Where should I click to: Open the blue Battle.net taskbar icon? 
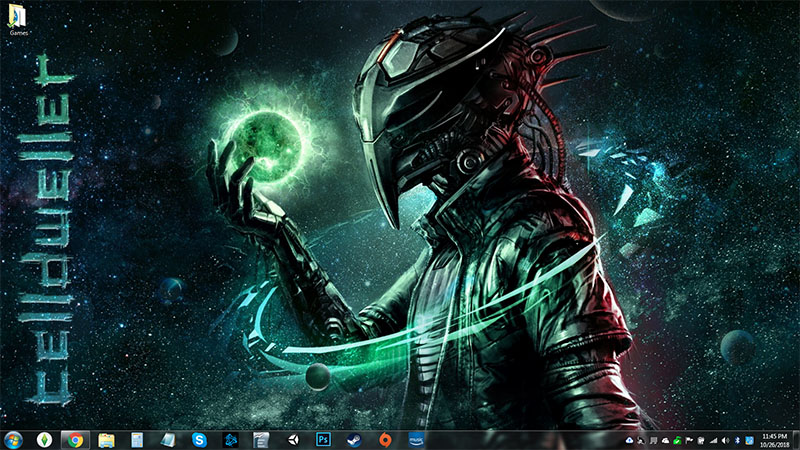point(231,440)
